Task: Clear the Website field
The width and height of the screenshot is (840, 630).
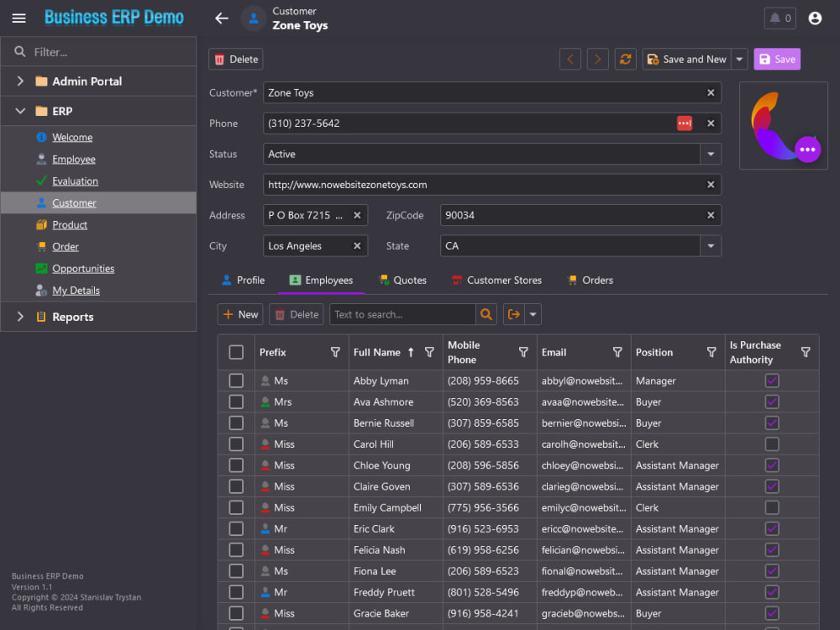Action: coord(711,184)
